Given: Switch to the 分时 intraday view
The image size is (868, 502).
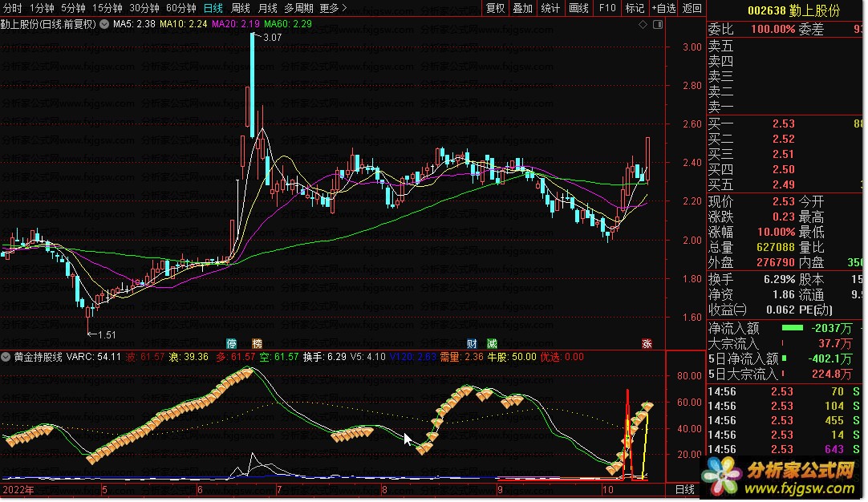Looking at the screenshot, I should pos(13,8).
